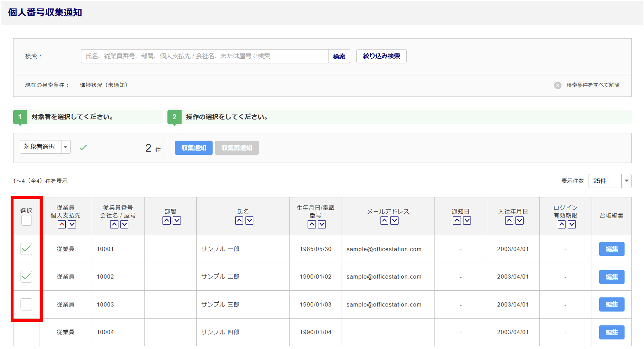Click 収集通知 button
This screenshot has width=644, height=349.
click(194, 148)
